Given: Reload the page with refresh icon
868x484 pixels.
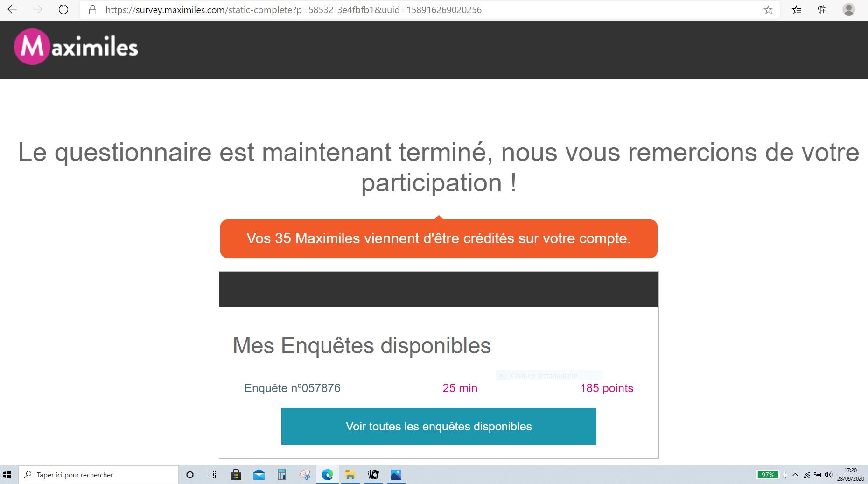Looking at the screenshot, I should point(63,10).
